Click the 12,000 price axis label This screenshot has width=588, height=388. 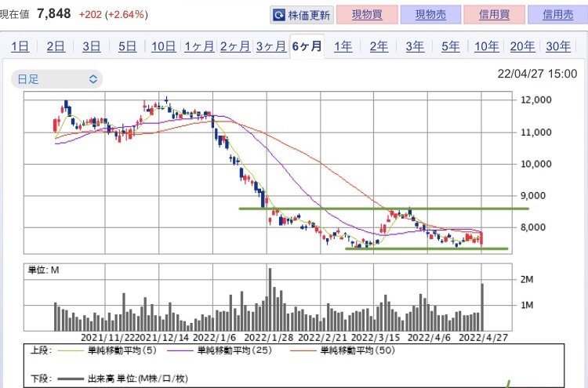536,100
